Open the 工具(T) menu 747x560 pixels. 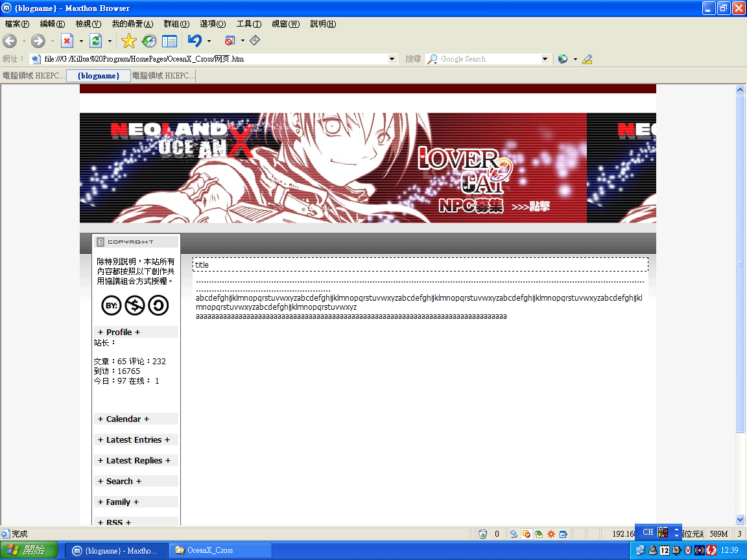(x=249, y=24)
